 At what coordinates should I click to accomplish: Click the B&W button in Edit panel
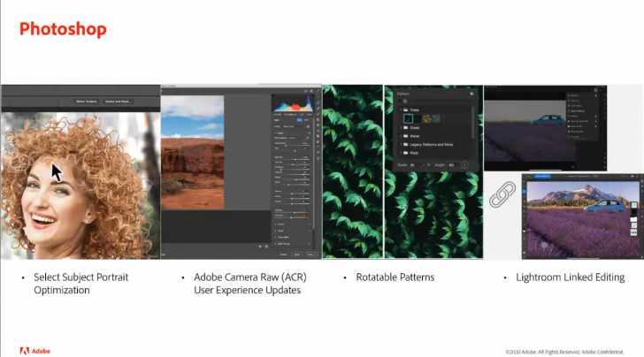point(306,120)
